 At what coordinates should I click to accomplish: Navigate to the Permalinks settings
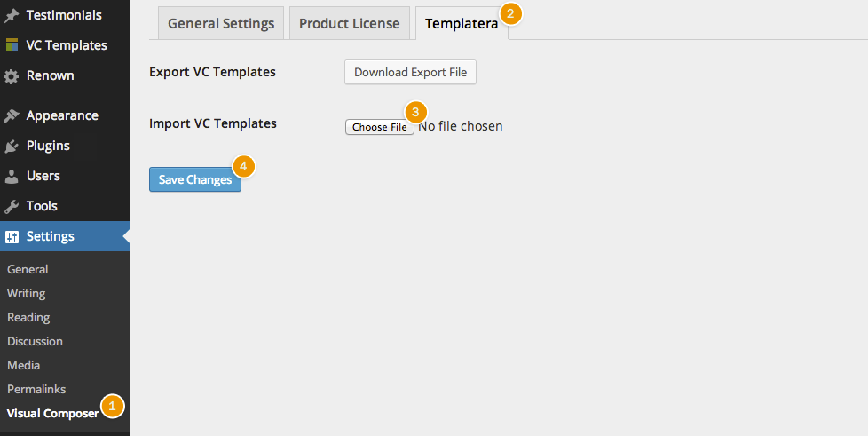36,389
